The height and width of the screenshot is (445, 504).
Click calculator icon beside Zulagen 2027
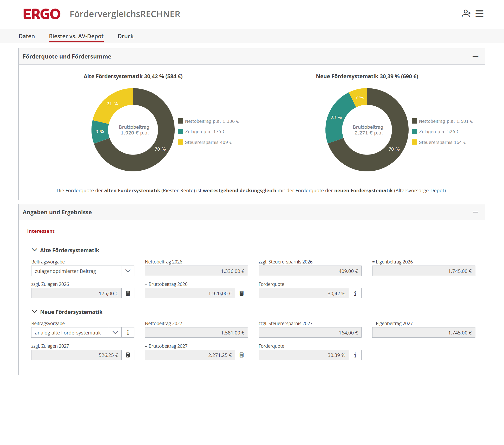[128, 355]
